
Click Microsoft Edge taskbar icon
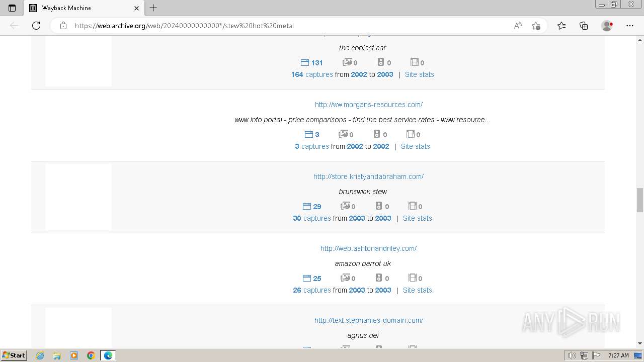(x=108, y=355)
